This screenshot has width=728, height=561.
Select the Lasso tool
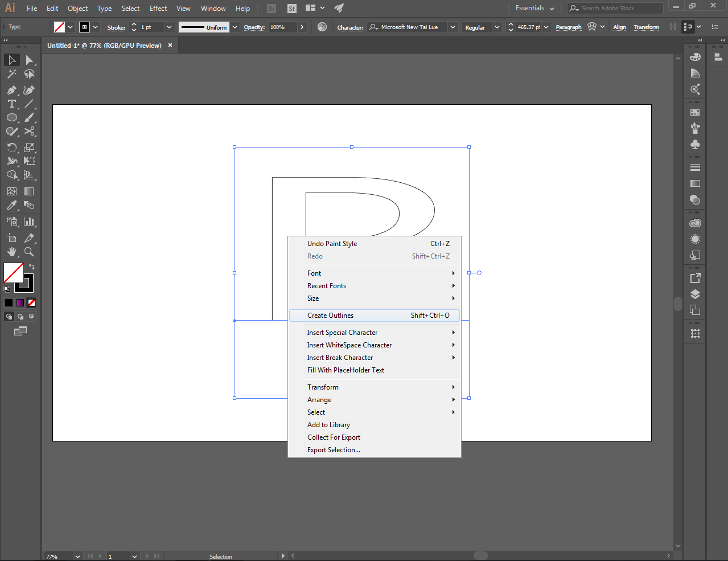(x=29, y=74)
